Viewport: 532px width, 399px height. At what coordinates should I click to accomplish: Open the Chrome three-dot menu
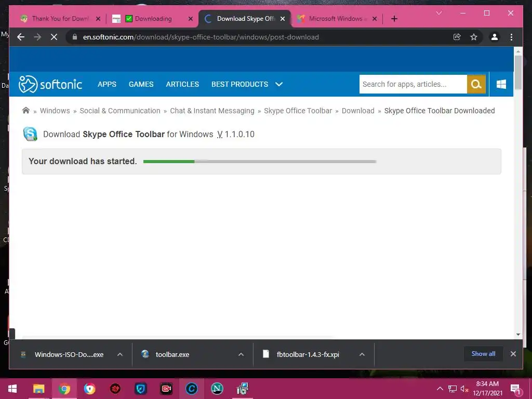pyautogui.click(x=511, y=37)
